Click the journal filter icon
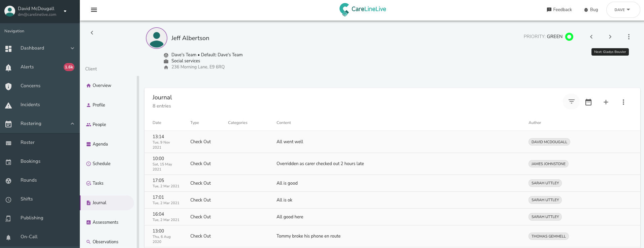The image size is (644, 248). [x=572, y=102]
